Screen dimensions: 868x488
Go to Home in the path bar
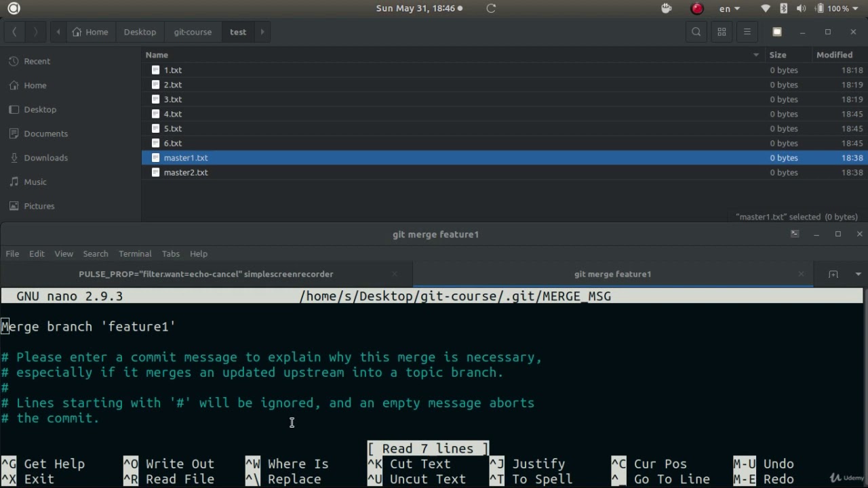(90, 32)
